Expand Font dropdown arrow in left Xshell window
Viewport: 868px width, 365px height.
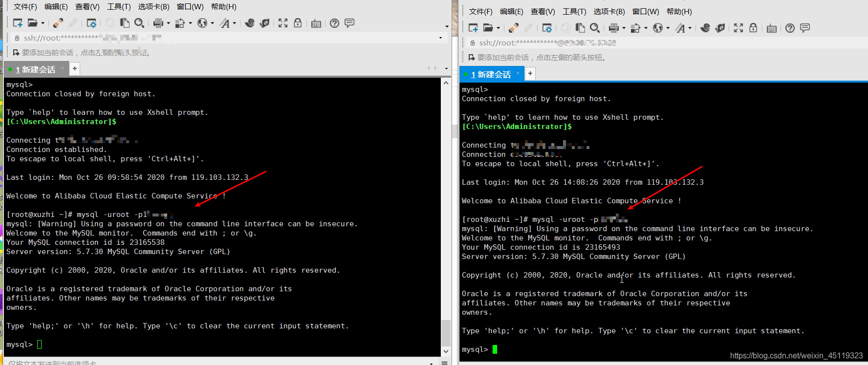point(234,23)
